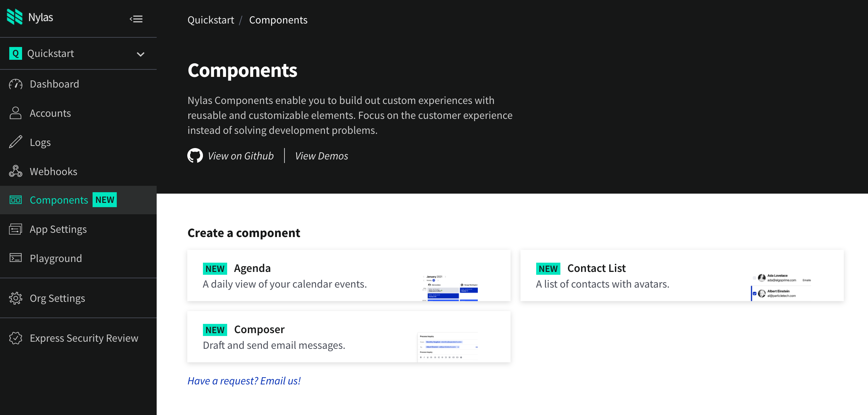This screenshot has width=868, height=415.
Task: Click the GitHub icon next to View on Github
Action: coord(195,156)
